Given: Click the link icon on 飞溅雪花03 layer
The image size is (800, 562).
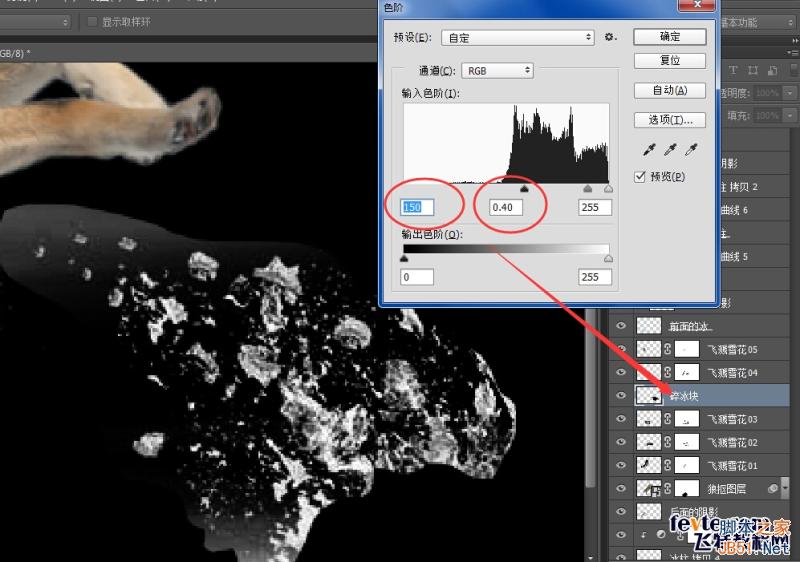Looking at the screenshot, I should 667,419.
